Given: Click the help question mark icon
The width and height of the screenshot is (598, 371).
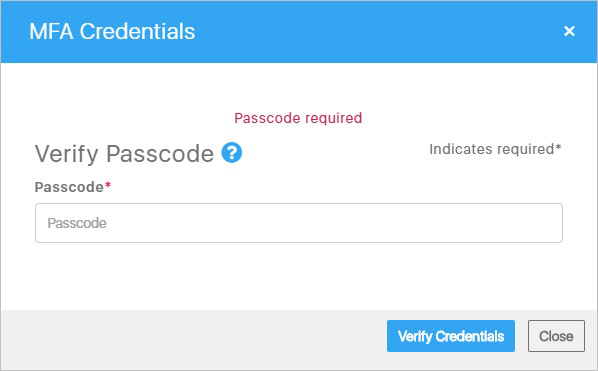Looking at the screenshot, I should pyautogui.click(x=231, y=153).
